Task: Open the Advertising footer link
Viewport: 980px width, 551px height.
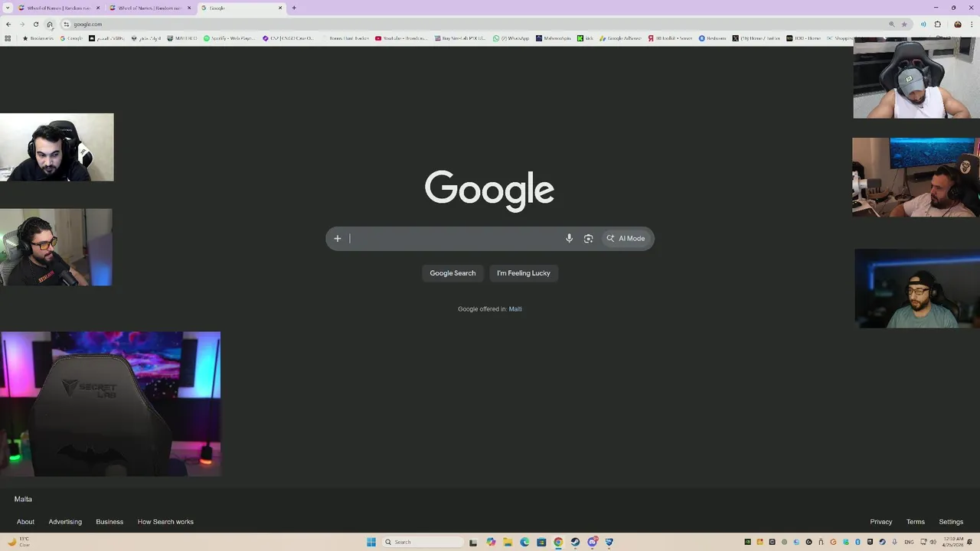Action: pos(65,522)
